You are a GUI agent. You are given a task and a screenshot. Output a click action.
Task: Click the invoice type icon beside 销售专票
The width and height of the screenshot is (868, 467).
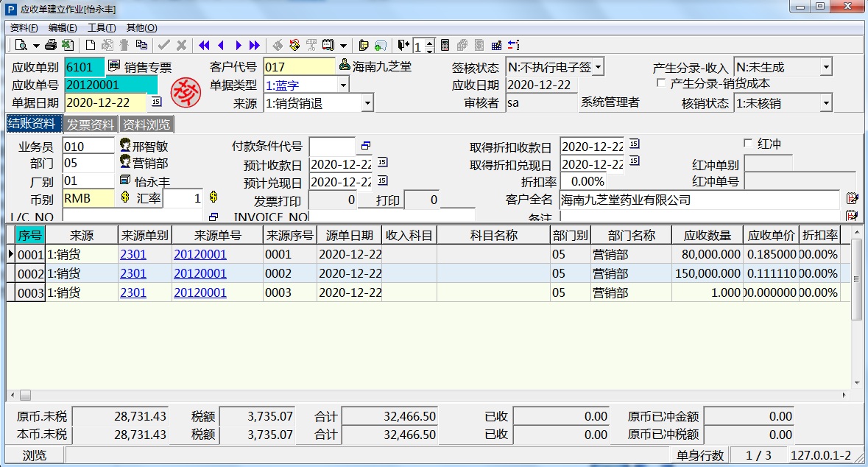114,66
